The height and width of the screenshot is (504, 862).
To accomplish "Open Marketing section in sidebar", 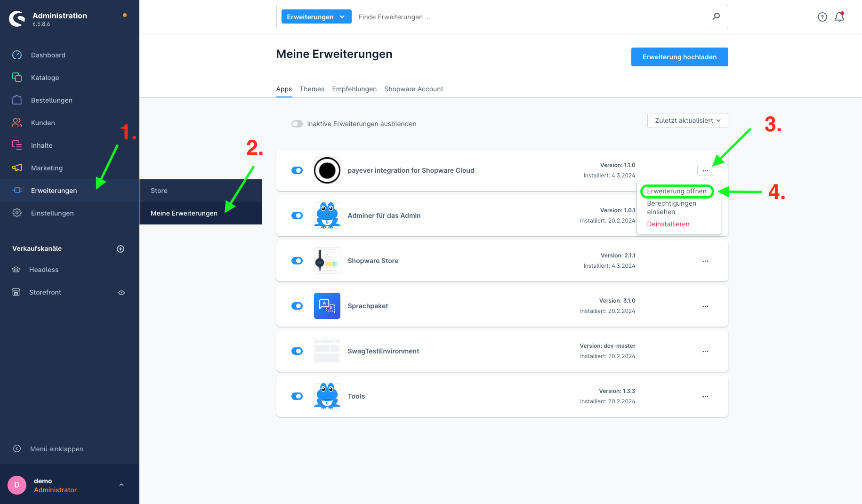I will (47, 168).
